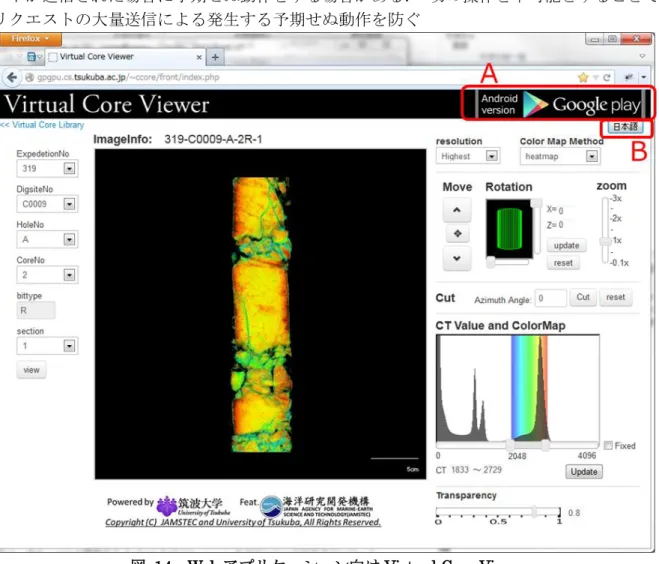This screenshot has height=564, width=659.
Task: Open the Firefox application menu button
Action: [x=30, y=39]
